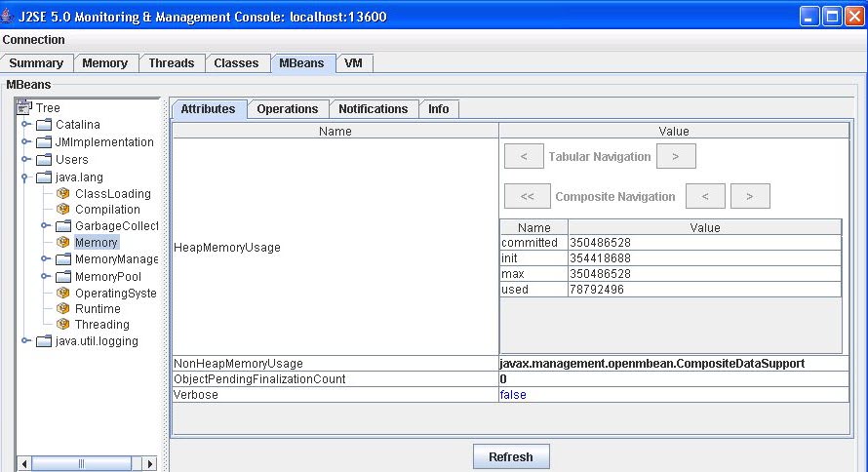Click the outer Value column header
The width and height of the screenshot is (868, 472).
[674, 131]
